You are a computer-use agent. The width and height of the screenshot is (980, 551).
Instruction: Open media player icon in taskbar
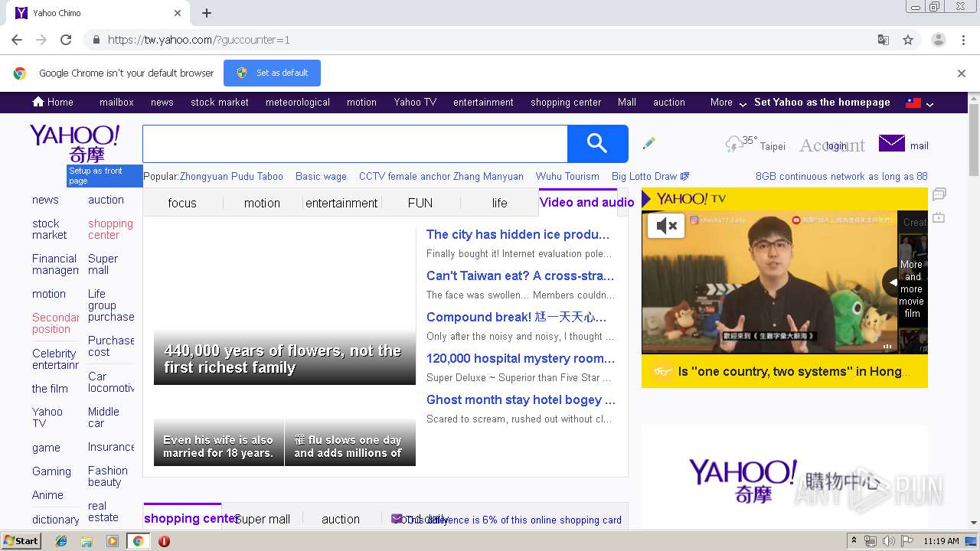coord(113,541)
